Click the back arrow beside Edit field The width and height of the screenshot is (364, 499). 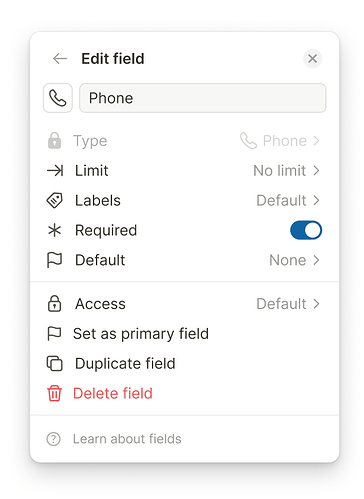click(60, 59)
